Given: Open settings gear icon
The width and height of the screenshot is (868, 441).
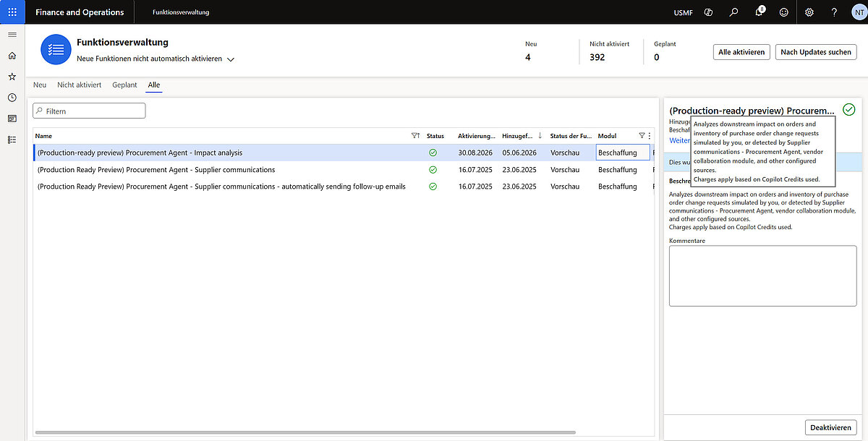Looking at the screenshot, I should [x=809, y=12].
